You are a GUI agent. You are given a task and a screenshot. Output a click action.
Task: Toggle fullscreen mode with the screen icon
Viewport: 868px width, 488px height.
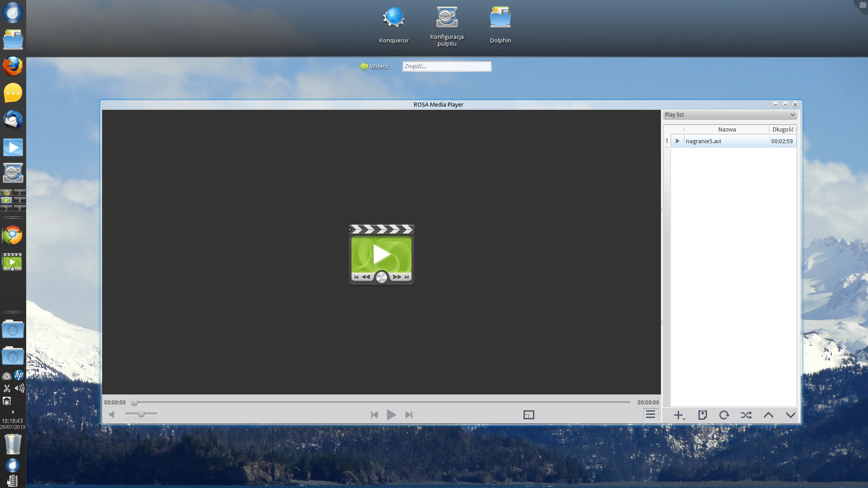(528, 415)
